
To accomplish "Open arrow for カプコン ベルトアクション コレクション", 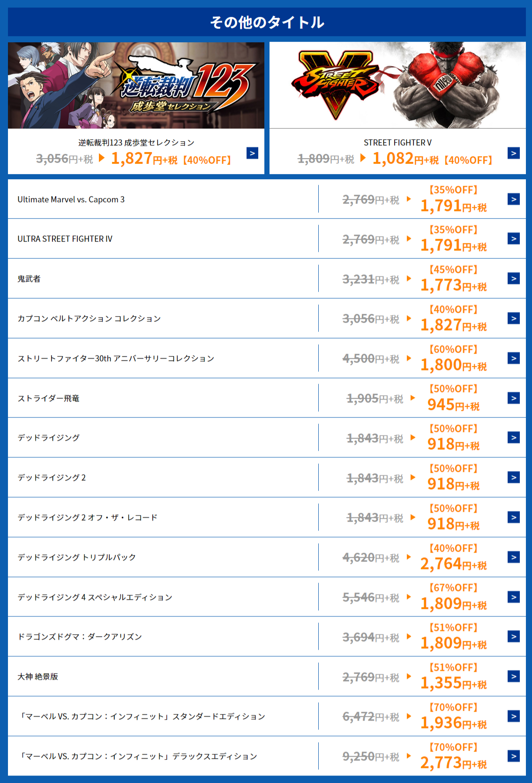I will 513,319.
